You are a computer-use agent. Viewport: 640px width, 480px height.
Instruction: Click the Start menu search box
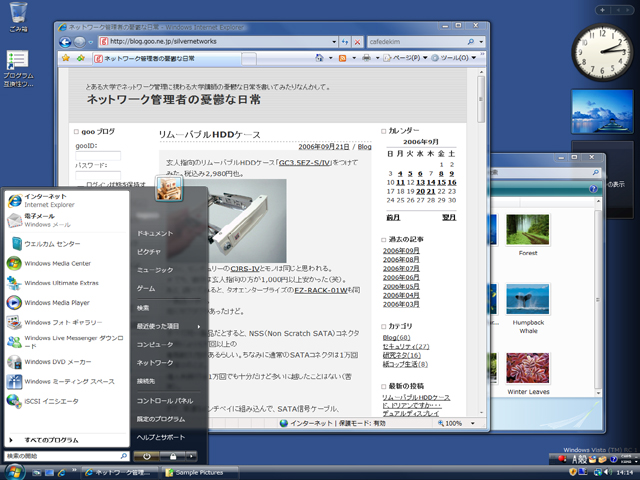(x=67, y=456)
